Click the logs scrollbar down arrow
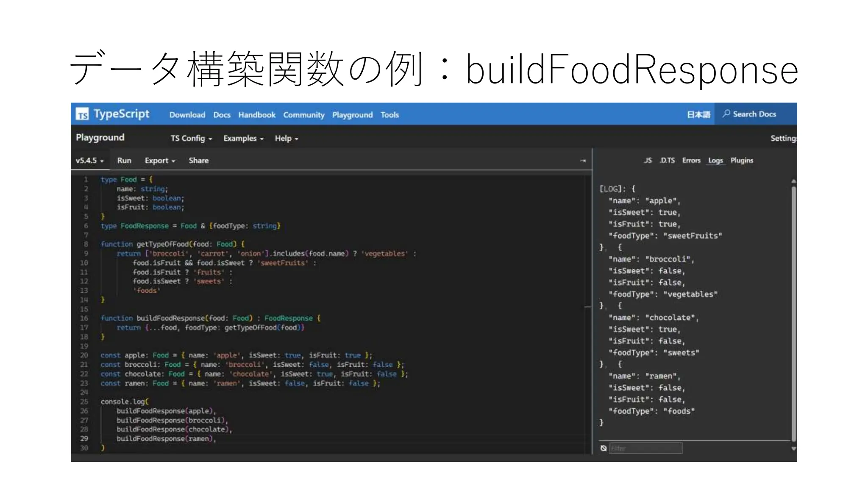 tap(794, 449)
